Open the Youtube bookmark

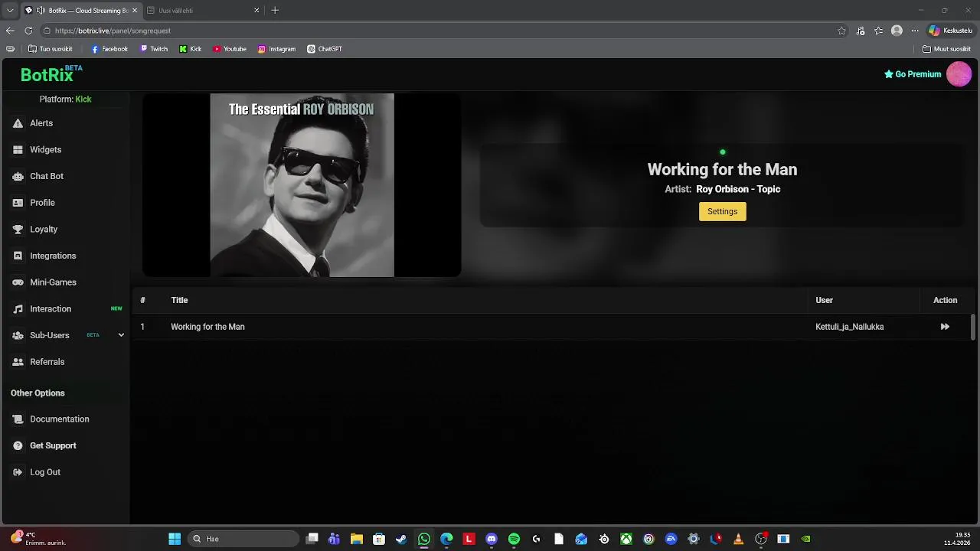click(230, 49)
